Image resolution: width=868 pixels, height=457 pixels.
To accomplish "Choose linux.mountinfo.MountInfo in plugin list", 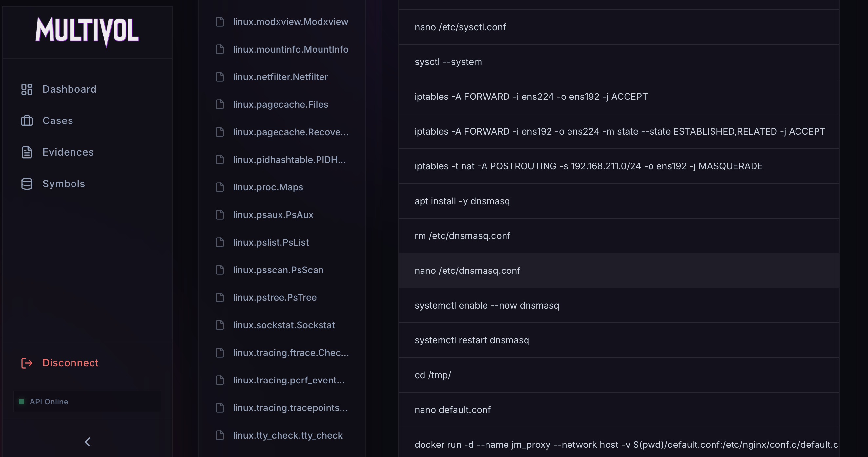I will [x=290, y=49].
